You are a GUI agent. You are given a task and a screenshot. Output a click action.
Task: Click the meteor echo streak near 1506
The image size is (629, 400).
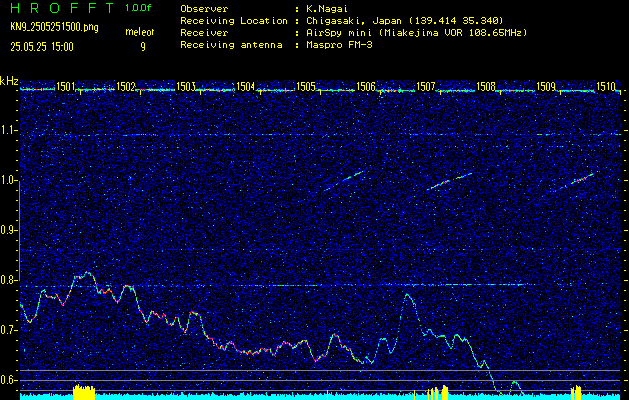coord(344,181)
